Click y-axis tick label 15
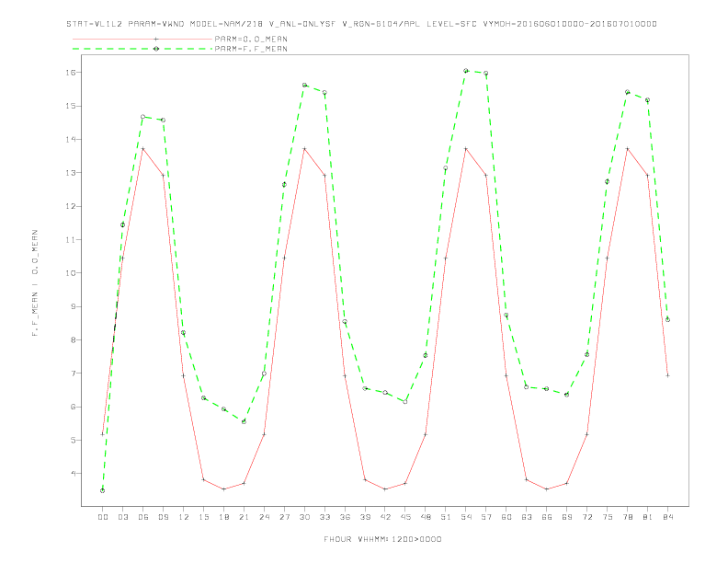Screen dimensions: 728x563 tap(70, 106)
